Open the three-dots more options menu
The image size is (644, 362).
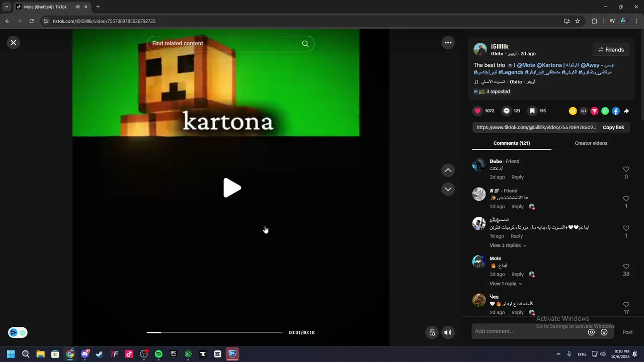pos(448,43)
